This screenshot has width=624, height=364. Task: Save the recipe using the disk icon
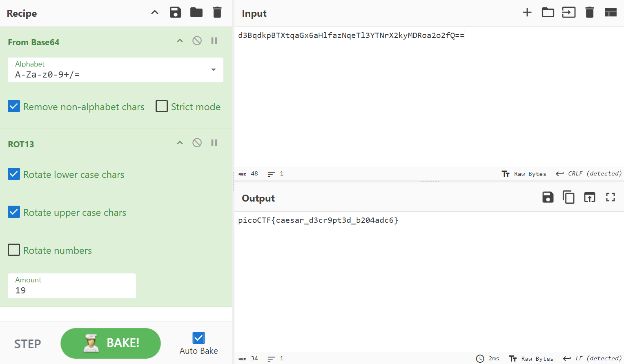[x=175, y=13]
